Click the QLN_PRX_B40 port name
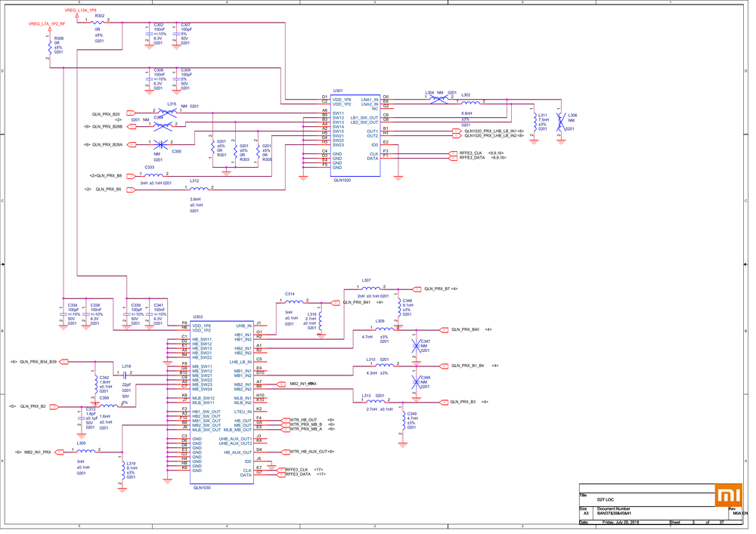This screenshot has width=756, height=534. pos(465,330)
